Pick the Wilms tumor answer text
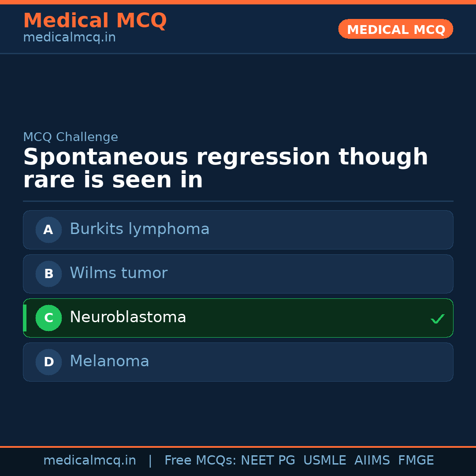Viewport: 476px width, 476px height. point(119,273)
